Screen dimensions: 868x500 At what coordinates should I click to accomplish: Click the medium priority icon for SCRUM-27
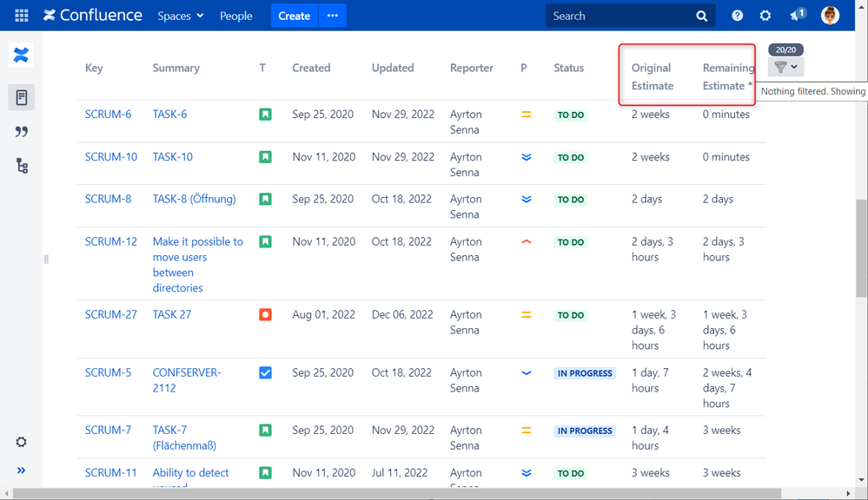pos(527,315)
